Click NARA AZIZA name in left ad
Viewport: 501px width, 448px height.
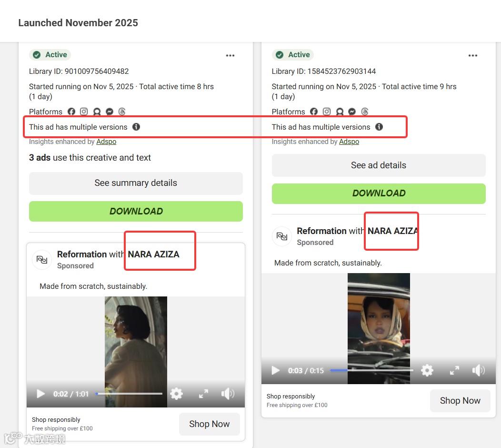pyautogui.click(x=154, y=254)
